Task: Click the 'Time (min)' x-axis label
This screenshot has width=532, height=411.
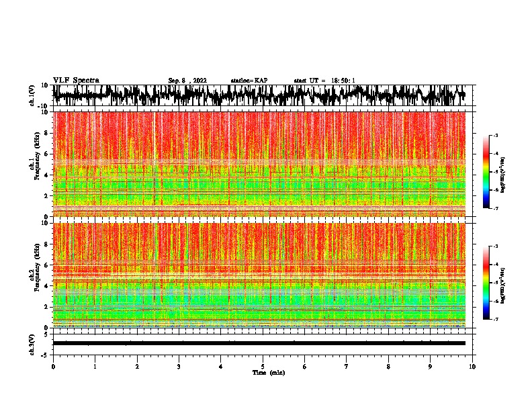Action: [269, 373]
